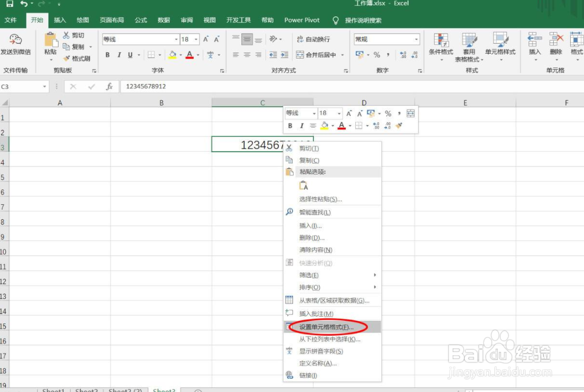Click the fill color bucket icon

(x=172, y=55)
